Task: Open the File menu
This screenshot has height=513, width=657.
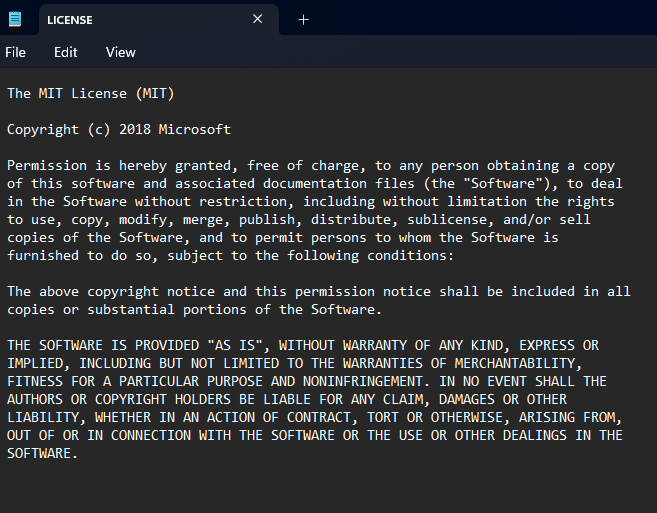Action: pos(16,52)
